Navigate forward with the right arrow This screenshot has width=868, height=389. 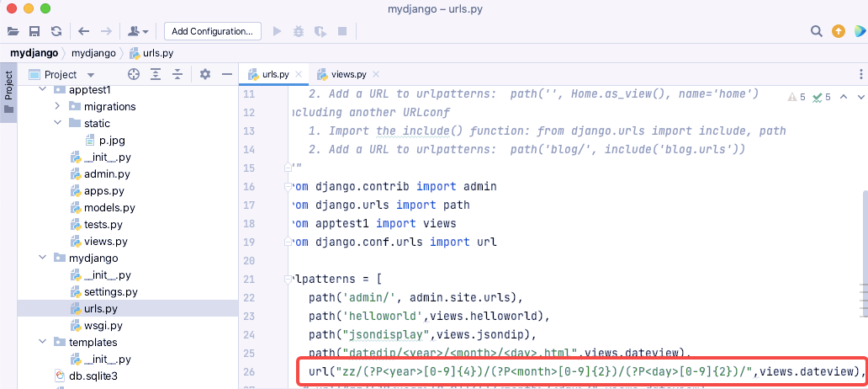[x=106, y=32]
